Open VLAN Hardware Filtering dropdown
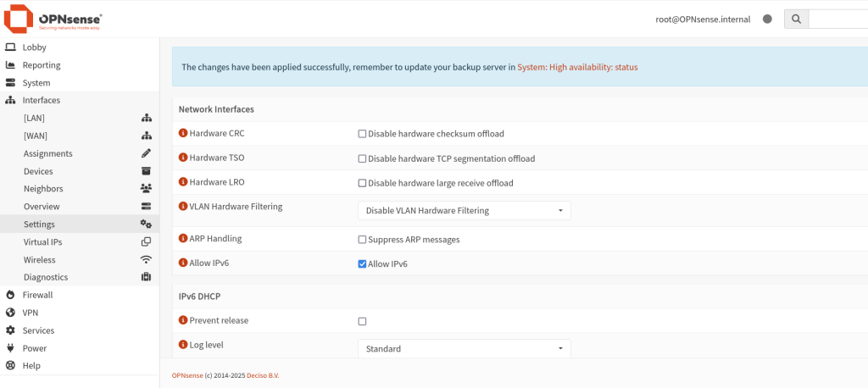This screenshot has width=868, height=388. [x=464, y=210]
